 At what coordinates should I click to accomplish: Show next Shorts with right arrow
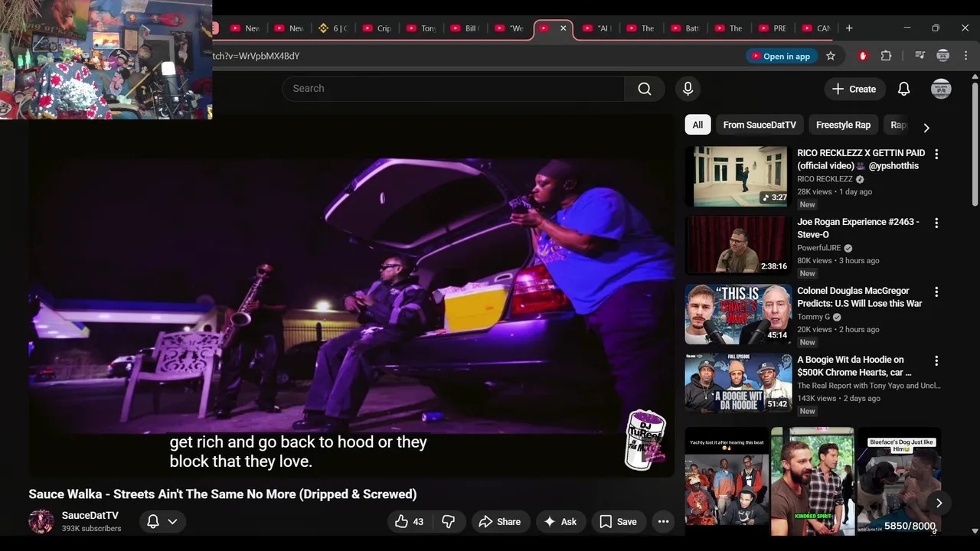pos(939,503)
